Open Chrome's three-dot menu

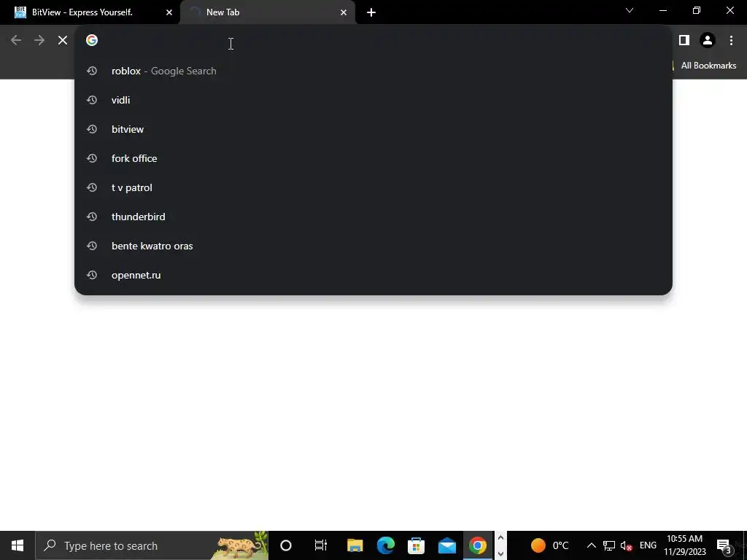(x=731, y=41)
